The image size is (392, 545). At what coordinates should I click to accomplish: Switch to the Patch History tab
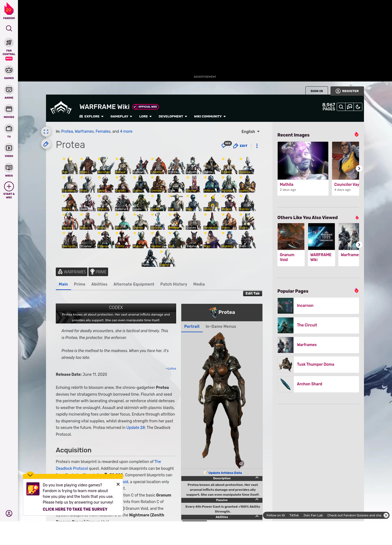(x=174, y=284)
